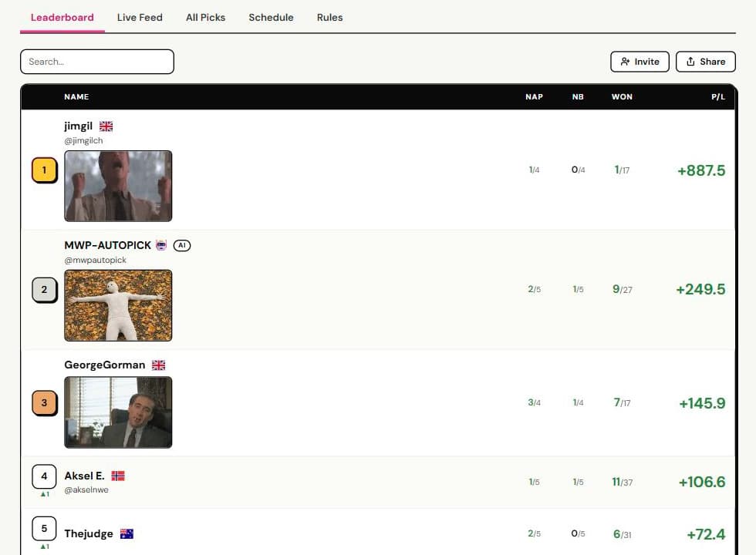756x555 pixels.
Task: Click the robot icon beside MWP-AUTOPICK
Action: click(161, 245)
